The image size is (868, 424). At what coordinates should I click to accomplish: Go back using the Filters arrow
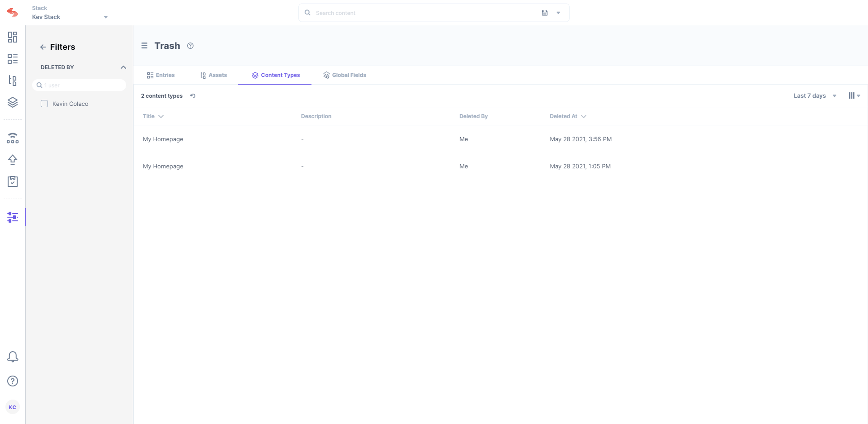pos(43,47)
